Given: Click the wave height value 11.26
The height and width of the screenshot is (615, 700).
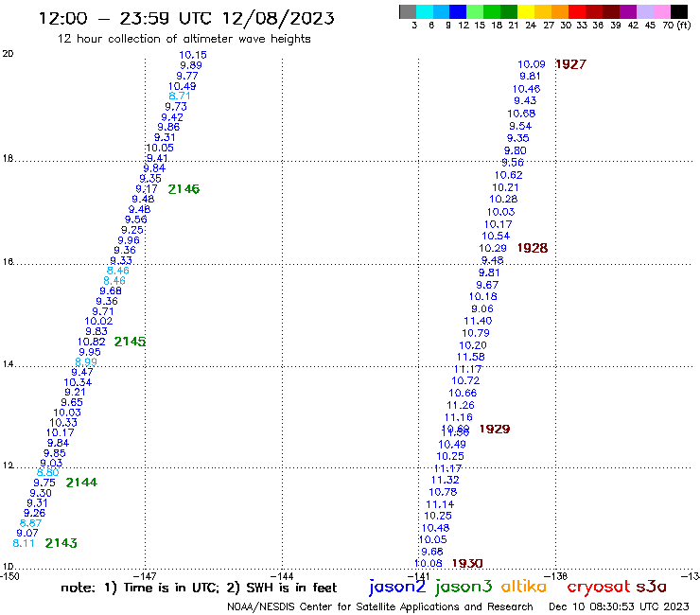Looking at the screenshot, I should coord(461,405).
